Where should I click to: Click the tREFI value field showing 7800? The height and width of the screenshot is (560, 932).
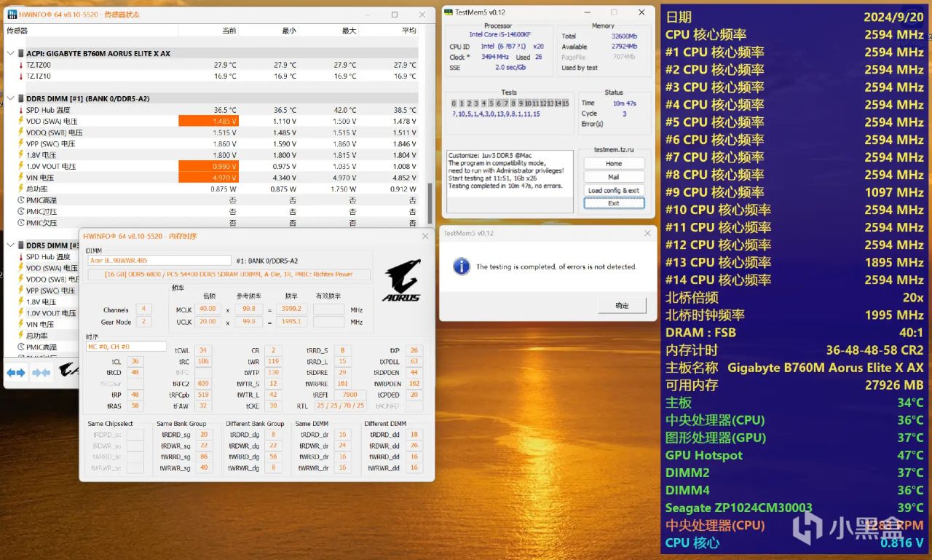349,395
